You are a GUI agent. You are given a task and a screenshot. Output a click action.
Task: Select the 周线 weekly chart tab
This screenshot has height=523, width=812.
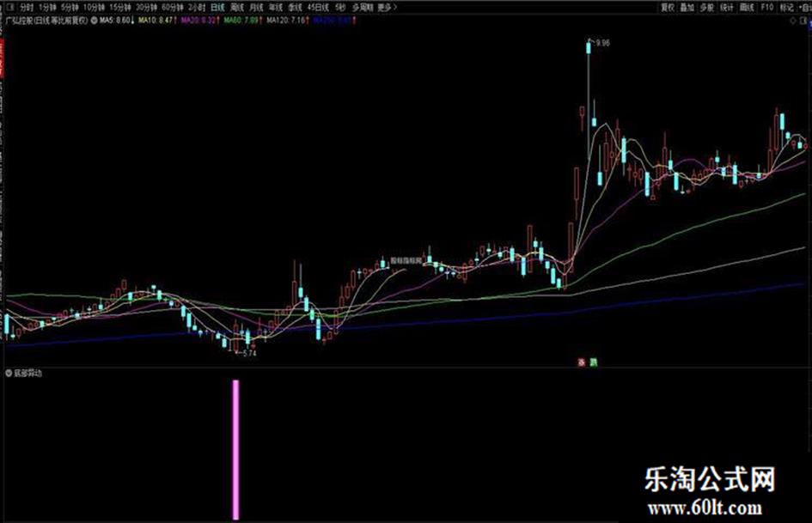(237, 7)
